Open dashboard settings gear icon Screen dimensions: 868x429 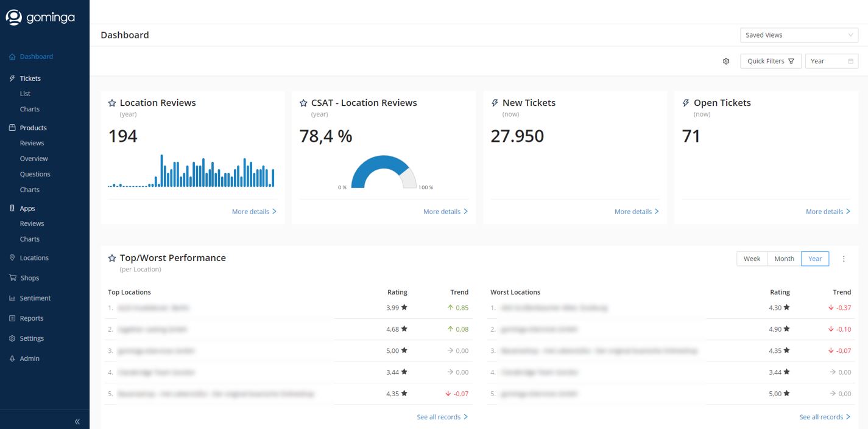[726, 61]
